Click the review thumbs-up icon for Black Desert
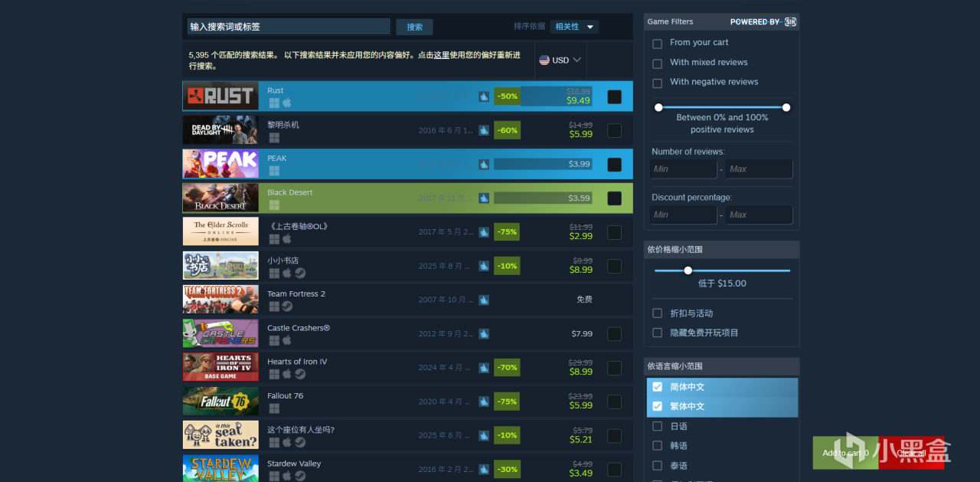This screenshot has height=482, width=980. click(484, 198)
